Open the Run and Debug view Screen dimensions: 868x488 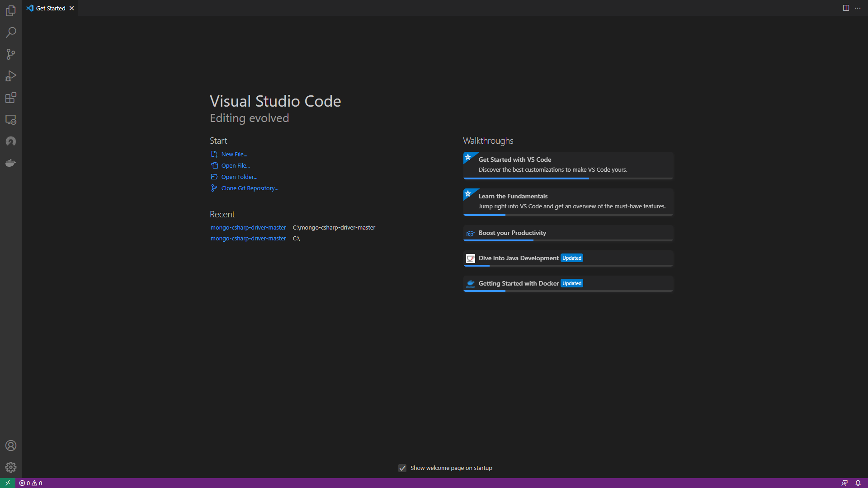pyautogui.click(x=11, y=76)
